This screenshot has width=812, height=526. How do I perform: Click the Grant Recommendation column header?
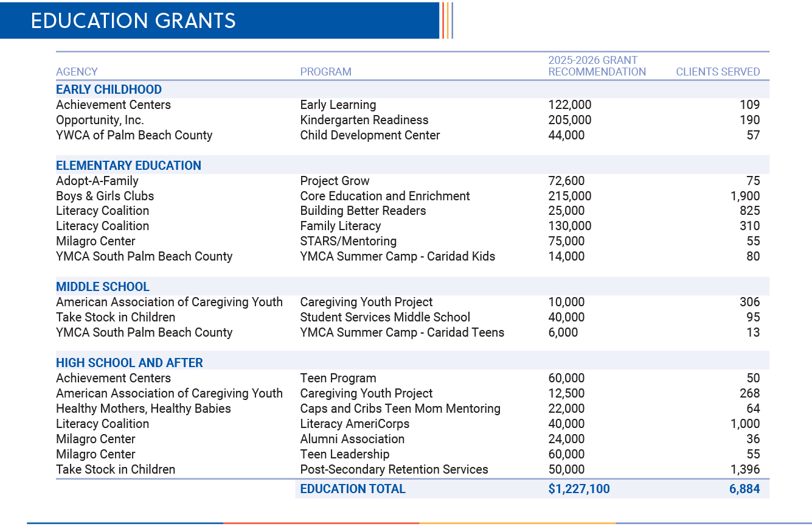pos(597,66)
